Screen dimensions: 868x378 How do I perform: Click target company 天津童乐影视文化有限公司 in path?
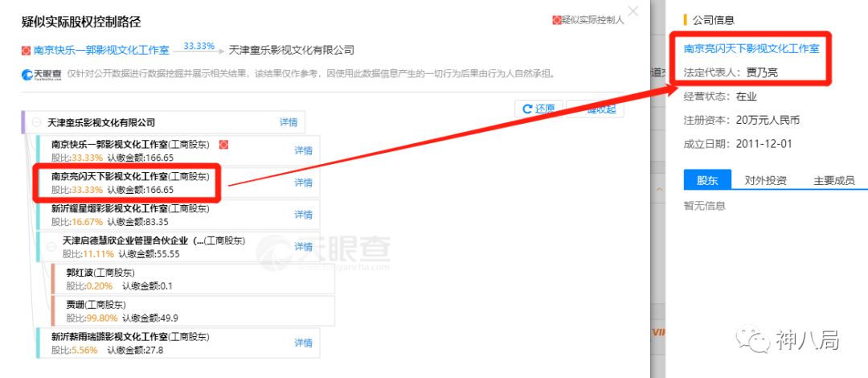tap(291, 51)
